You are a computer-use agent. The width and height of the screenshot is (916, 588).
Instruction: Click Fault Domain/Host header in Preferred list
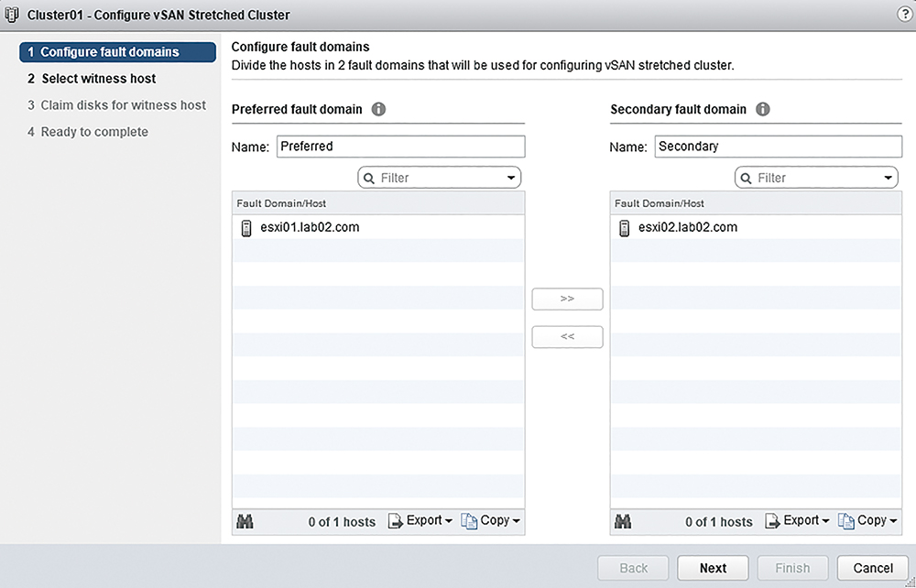378,203
